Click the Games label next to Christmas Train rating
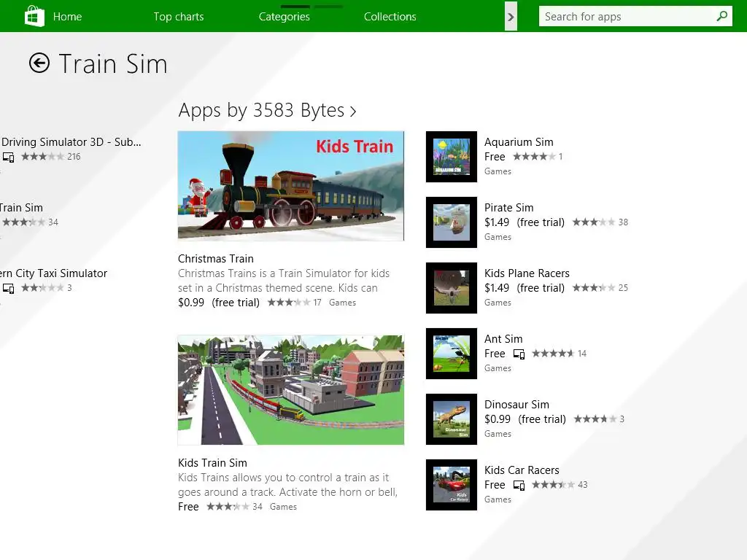 (342, 303)
